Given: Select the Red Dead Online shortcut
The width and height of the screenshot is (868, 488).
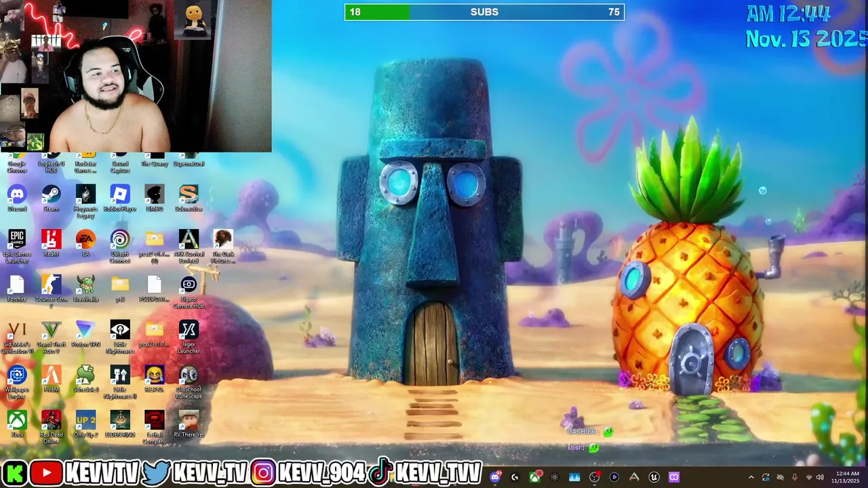Looking at the screenshot, I should 52,427.
